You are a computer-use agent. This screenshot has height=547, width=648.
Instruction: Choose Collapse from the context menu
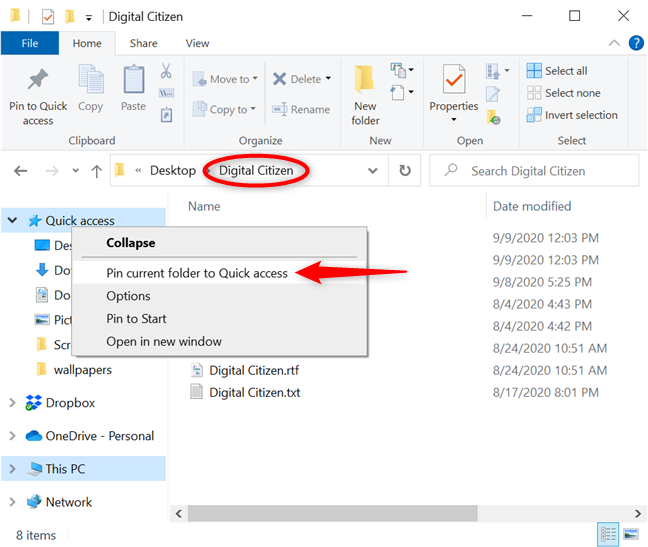point(131,243)
